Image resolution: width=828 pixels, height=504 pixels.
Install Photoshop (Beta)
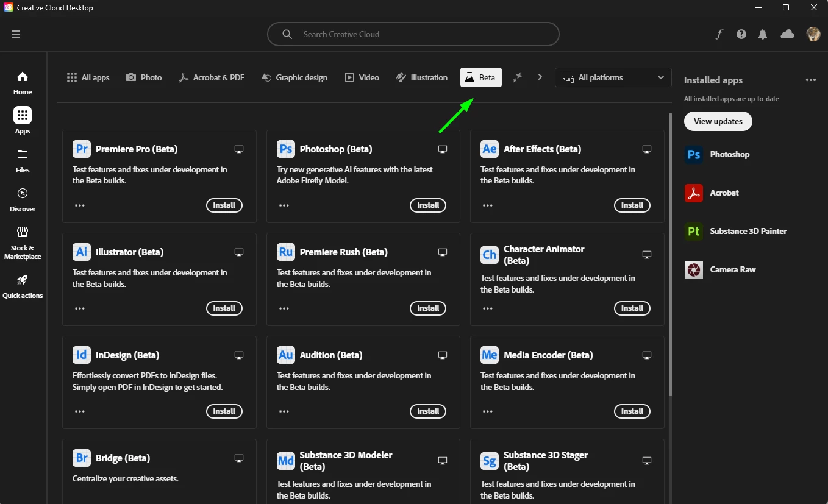click(x=428, y=205)
